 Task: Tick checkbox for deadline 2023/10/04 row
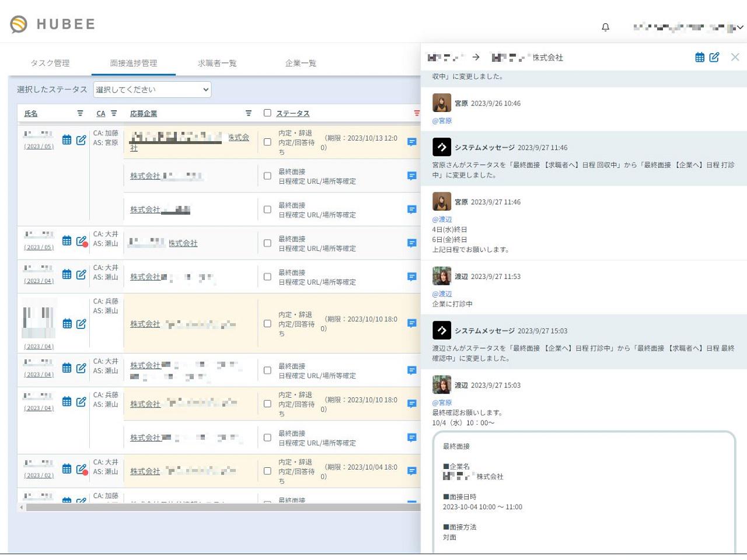[x=267, y=471]
